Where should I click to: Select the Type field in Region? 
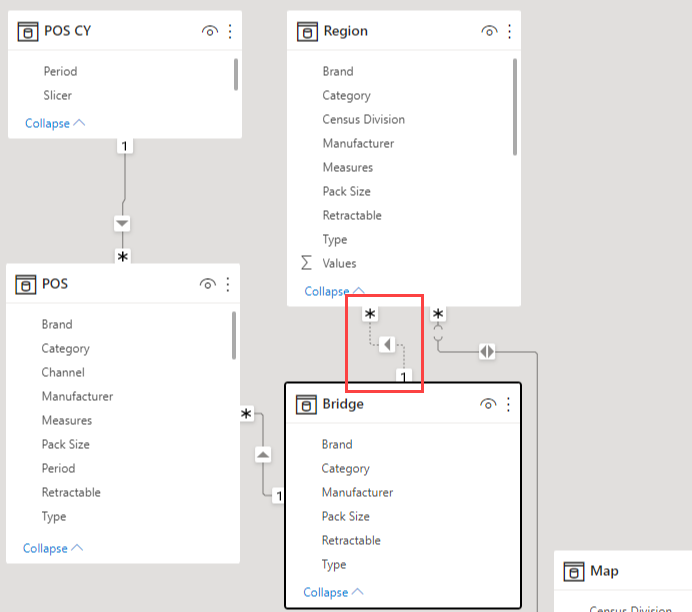coord(335,239)
